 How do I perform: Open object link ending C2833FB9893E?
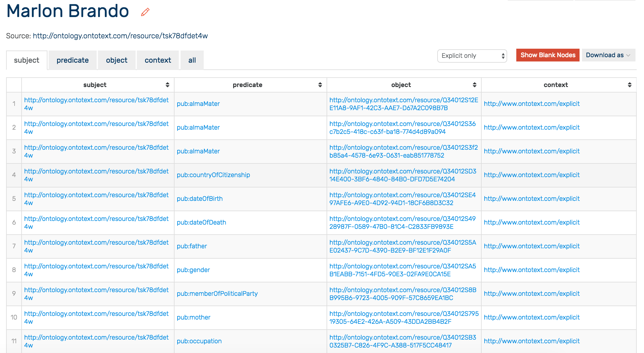pos(403,223)
